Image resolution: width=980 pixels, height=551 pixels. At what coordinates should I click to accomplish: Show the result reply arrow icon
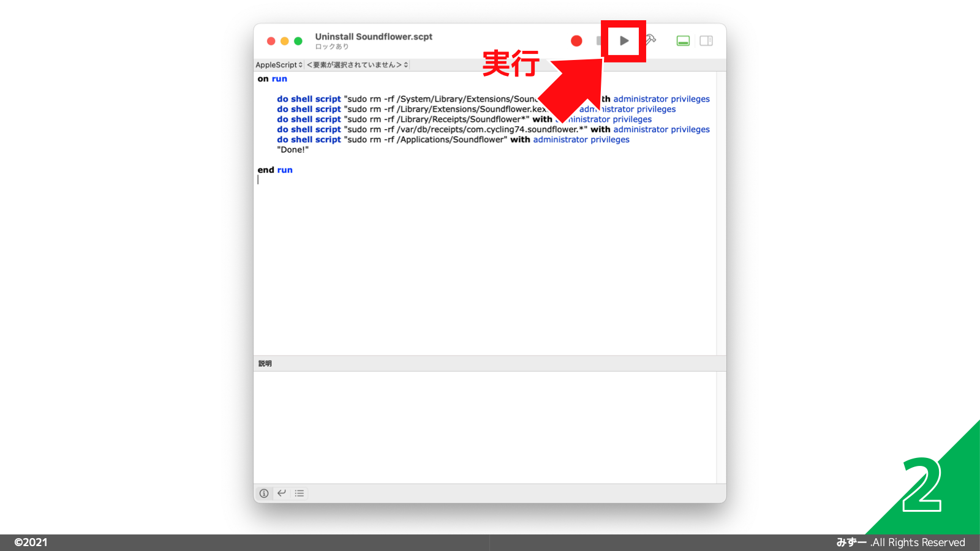[282, 493]
